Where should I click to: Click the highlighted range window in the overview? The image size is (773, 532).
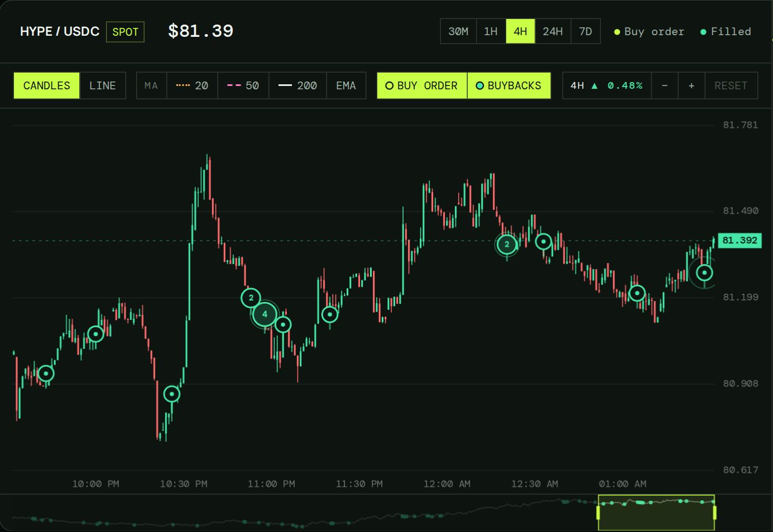[x=656, y=512]
